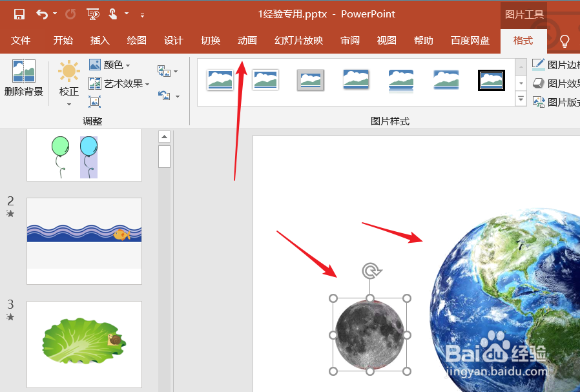580x392 pixels.
Task: Apply the fifth reflected picture style
Action: click(x=401, y=81)
